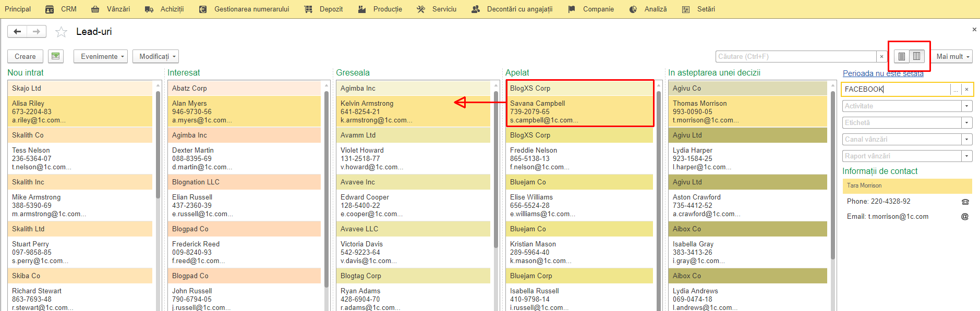Select Thomas Morrison lead card
Viewport: 980px width, 311px height.
[748, 111]
